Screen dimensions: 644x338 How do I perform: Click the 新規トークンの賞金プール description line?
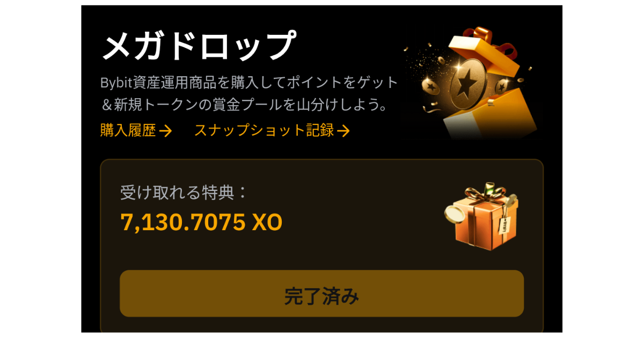coord(244,104)
